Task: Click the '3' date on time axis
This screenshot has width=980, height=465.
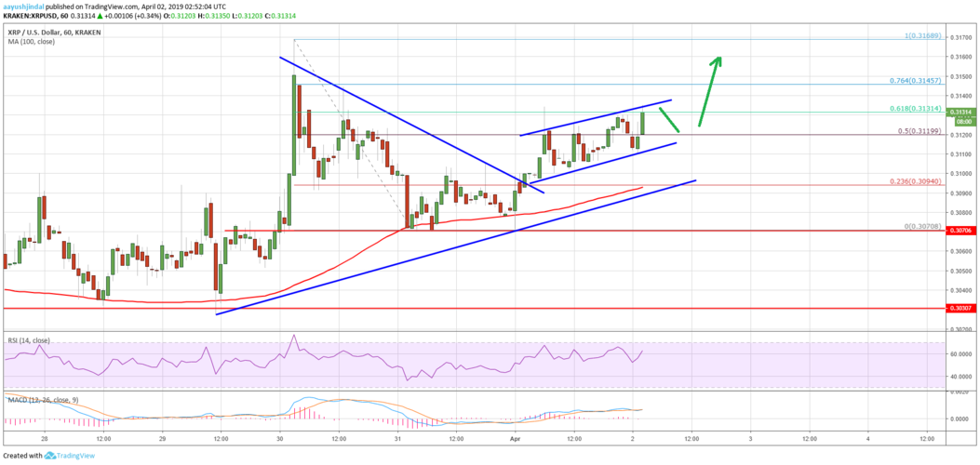Action: click(750, 439)
